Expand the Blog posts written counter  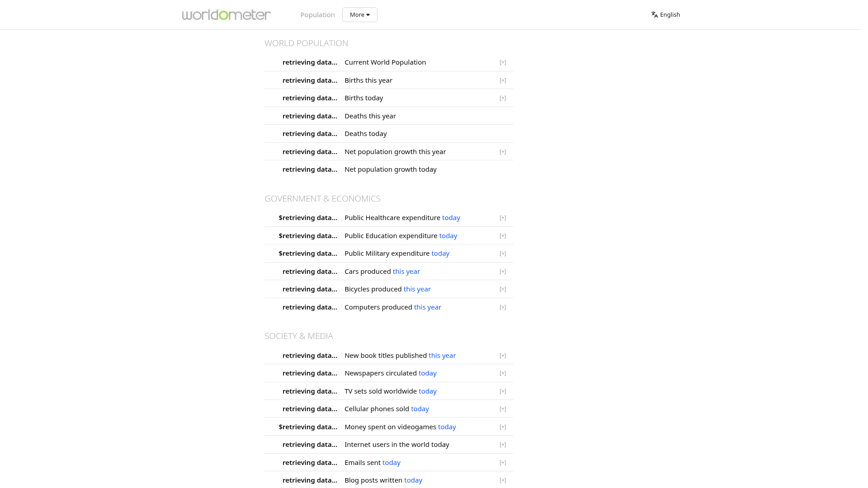503,480
